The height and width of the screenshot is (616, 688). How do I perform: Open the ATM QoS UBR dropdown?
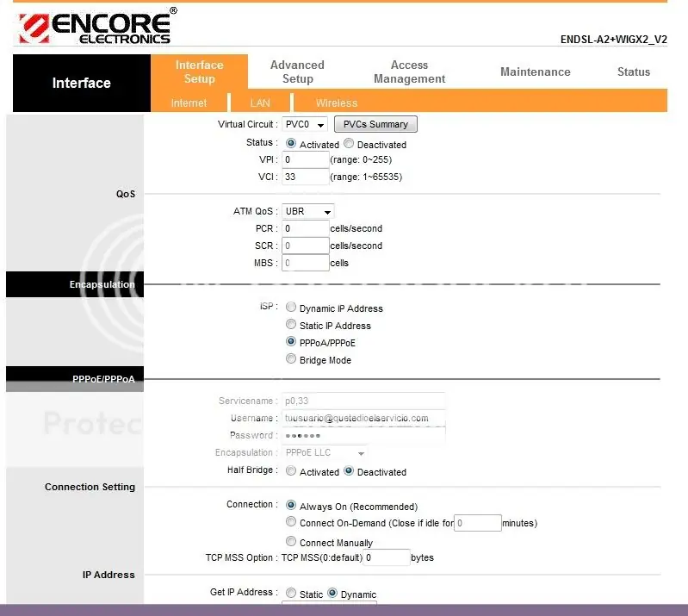[308, 211]
